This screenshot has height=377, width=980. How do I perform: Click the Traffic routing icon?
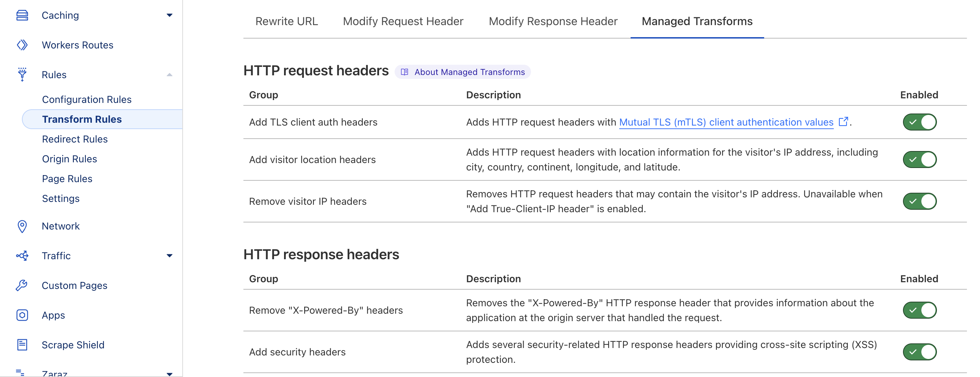22,256
